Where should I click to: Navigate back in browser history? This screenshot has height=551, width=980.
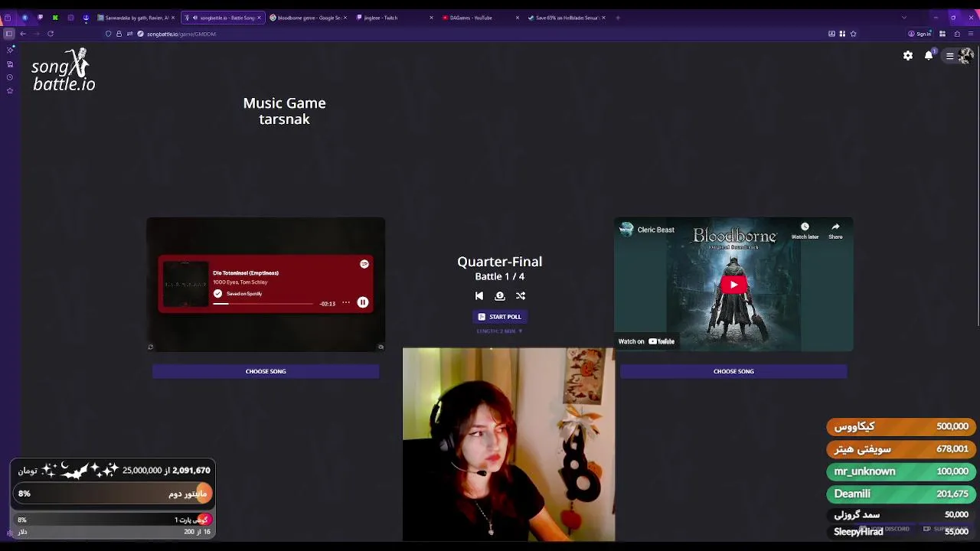click(x=23, y=34)
